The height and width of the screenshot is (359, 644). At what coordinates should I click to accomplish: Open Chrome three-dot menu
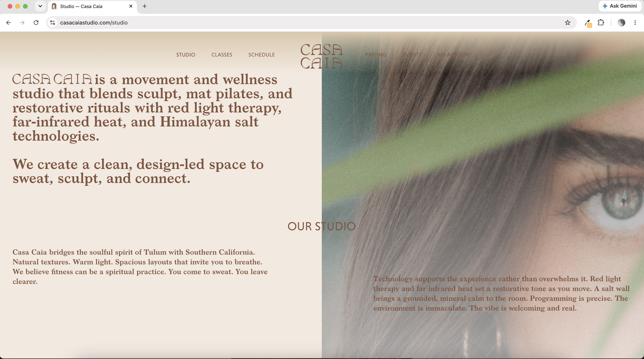pos(635,23)
